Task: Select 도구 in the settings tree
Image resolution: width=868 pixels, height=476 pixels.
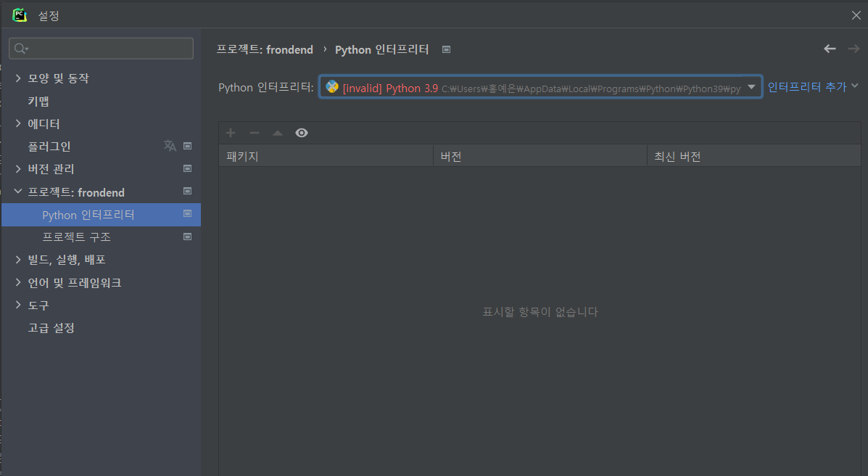Action: (x=38, y=305)
